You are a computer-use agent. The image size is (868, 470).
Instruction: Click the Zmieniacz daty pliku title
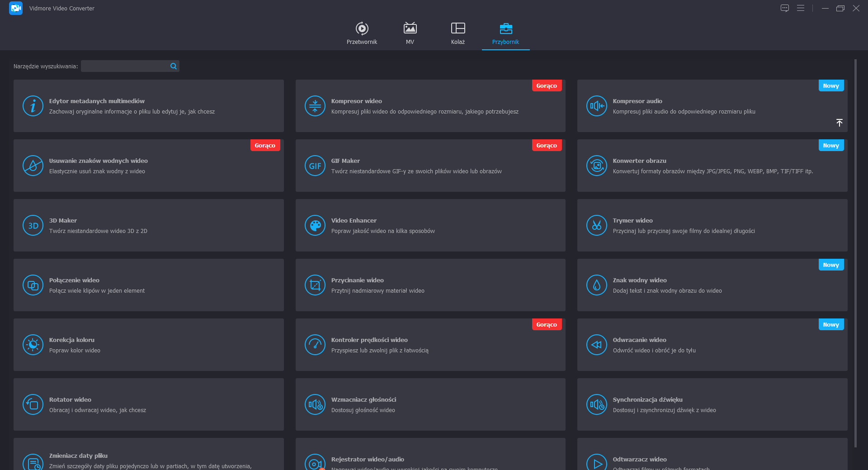point(78,456)
